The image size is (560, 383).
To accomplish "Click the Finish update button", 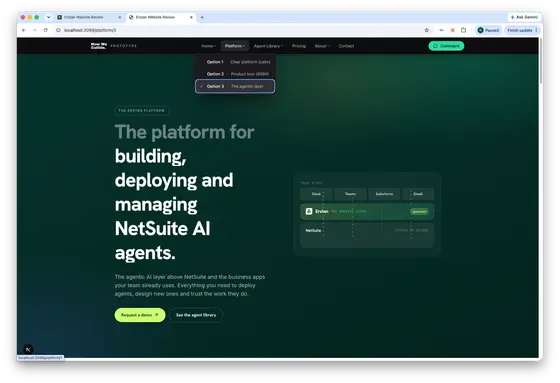I will (522, 30).
